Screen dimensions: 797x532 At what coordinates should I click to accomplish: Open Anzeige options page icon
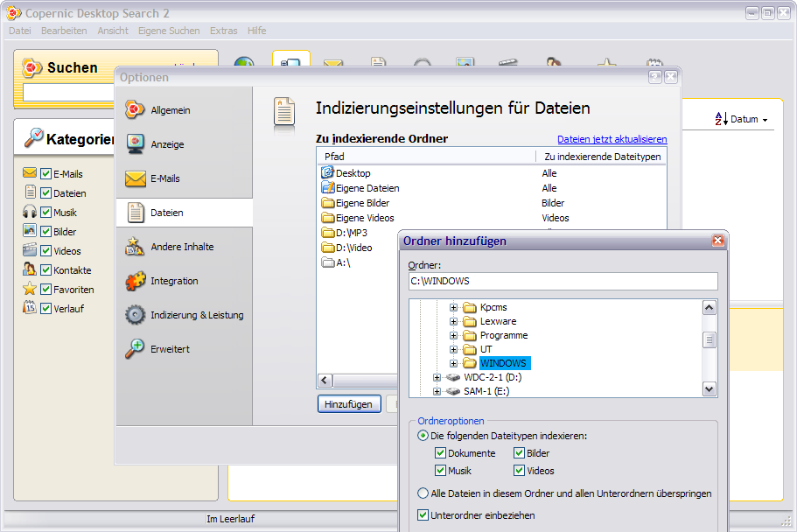135,143
